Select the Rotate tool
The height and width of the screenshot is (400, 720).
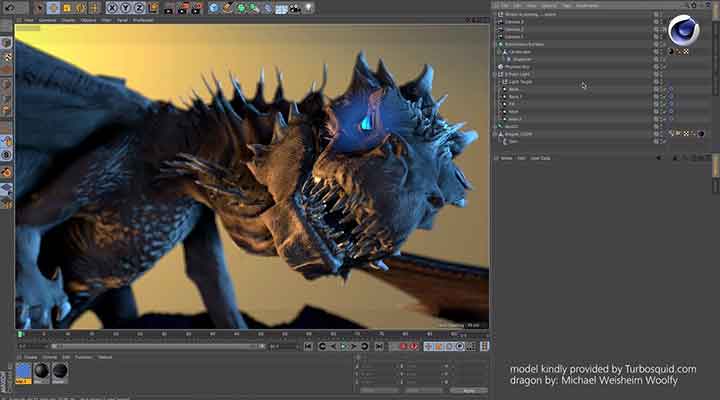pyautogui.click(x=81, y=8)
